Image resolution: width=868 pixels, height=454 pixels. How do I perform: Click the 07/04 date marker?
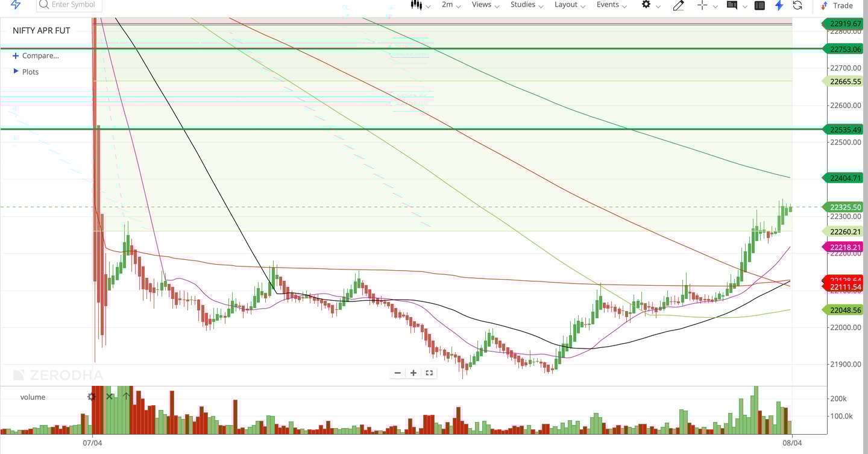click(x=92, y=443)
